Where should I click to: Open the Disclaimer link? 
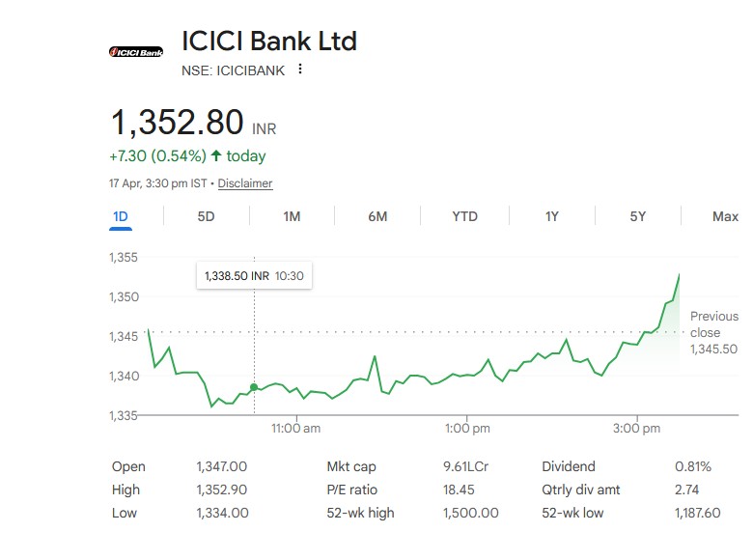(x=245, y=183)
